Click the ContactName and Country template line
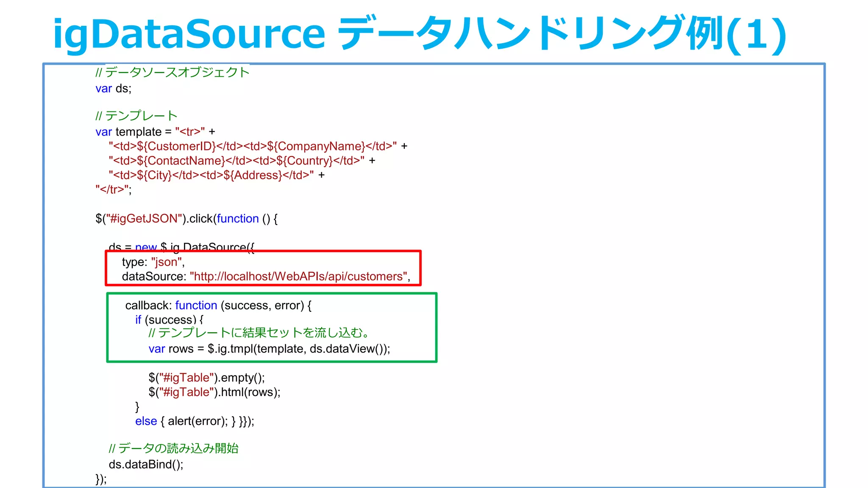This screenshot has width=868, height=488. coord(242,161)
